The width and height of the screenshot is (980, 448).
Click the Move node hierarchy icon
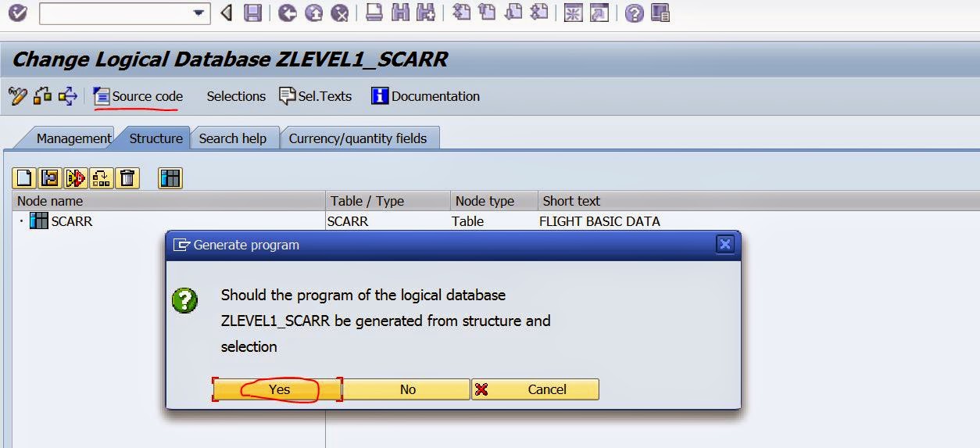click(x=102, y=178)
